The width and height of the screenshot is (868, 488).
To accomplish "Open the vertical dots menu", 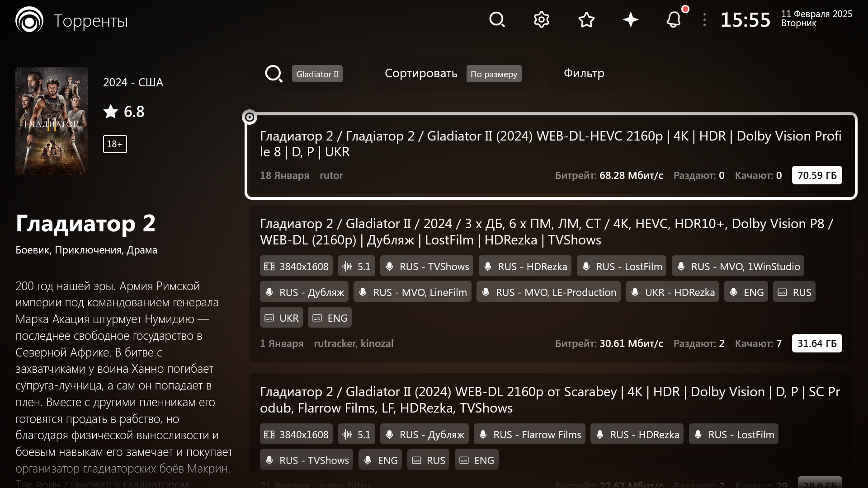I will click(x=704, y=20).
